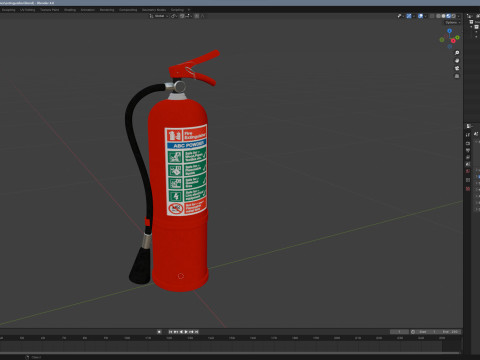Open the View Layer properties tab icon

pos(468,157)
